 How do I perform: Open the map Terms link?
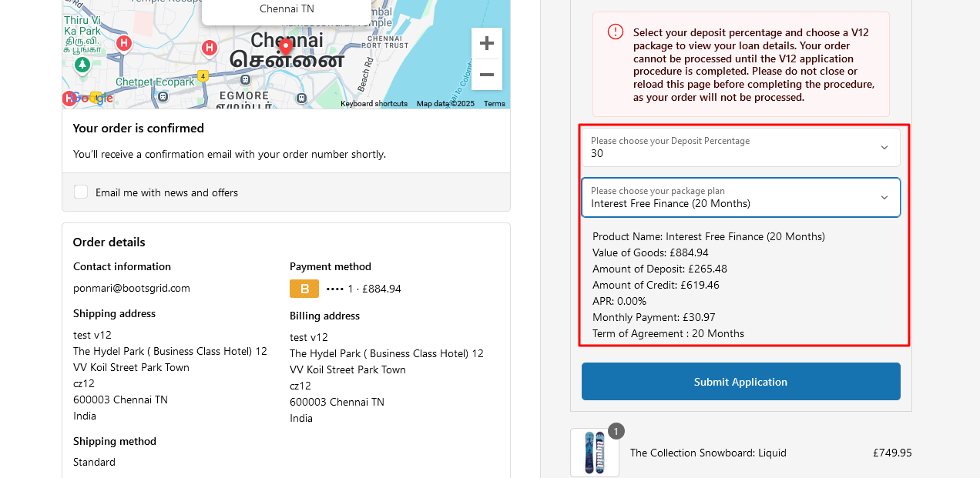[495, 104]
